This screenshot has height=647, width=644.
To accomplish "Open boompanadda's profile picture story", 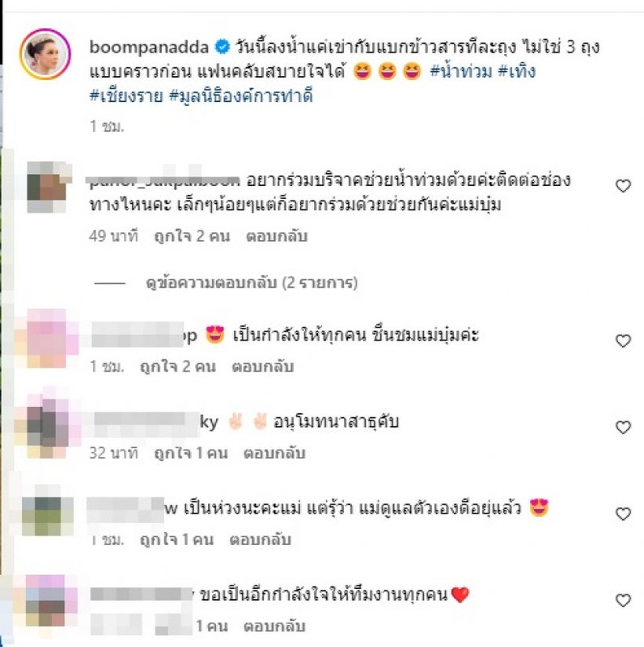I will 45,54.
